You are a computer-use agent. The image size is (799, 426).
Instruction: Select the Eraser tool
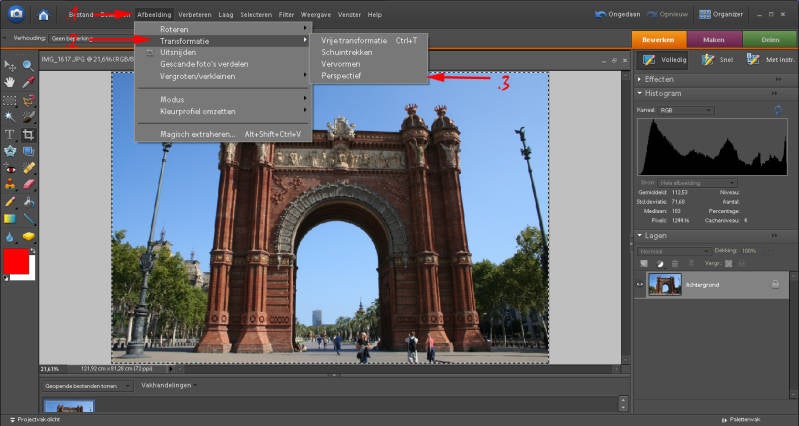[28, 184]
